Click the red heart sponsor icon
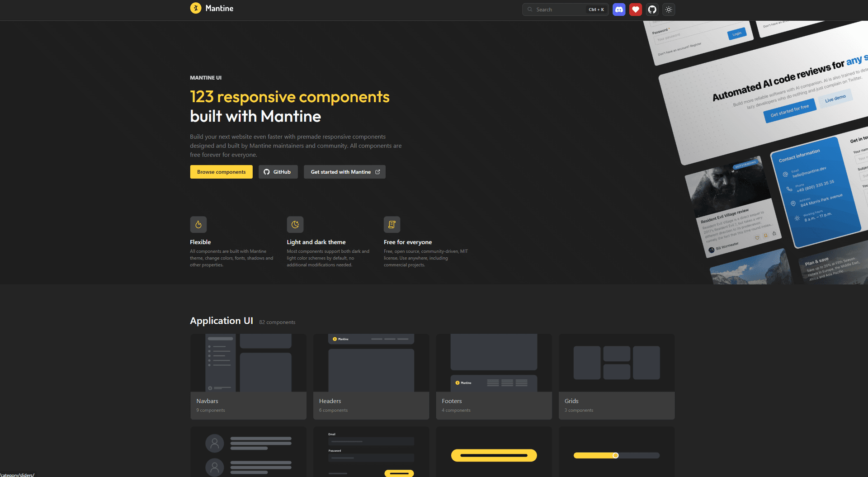Viewport: 868px width, 477px height. tap(635, 9)
